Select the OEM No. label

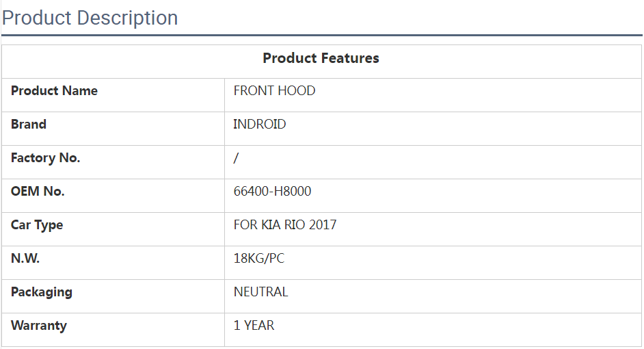click(38, 192)
